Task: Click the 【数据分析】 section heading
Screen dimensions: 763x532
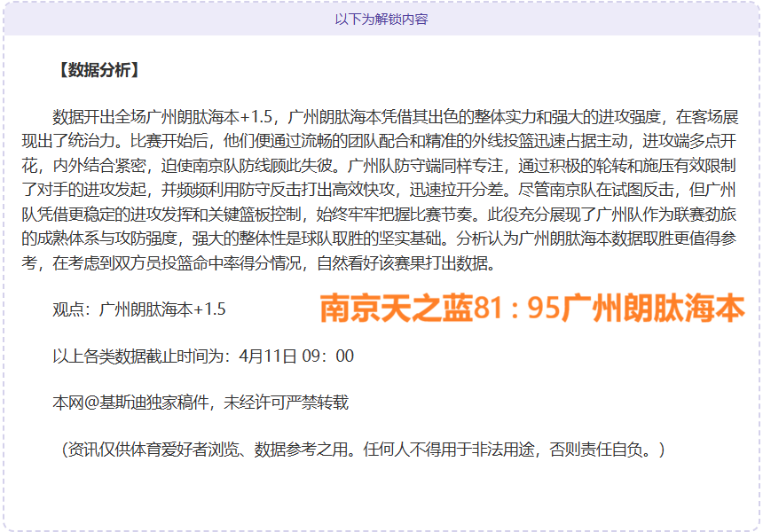Action: [x=97, y=70]
